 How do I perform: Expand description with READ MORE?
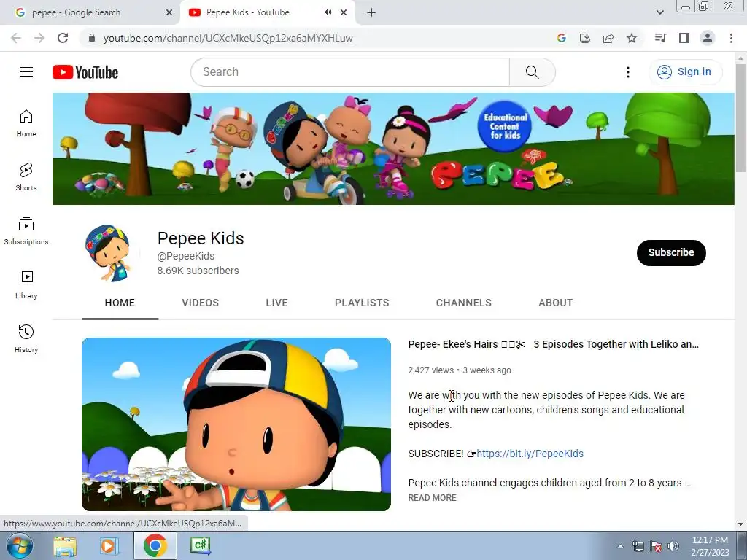[x=432, y=497]
